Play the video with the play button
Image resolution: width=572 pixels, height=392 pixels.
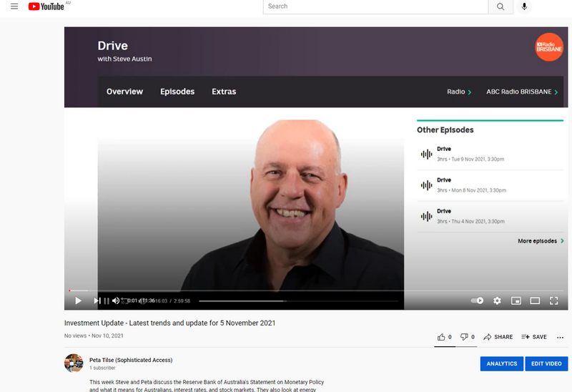78,300
